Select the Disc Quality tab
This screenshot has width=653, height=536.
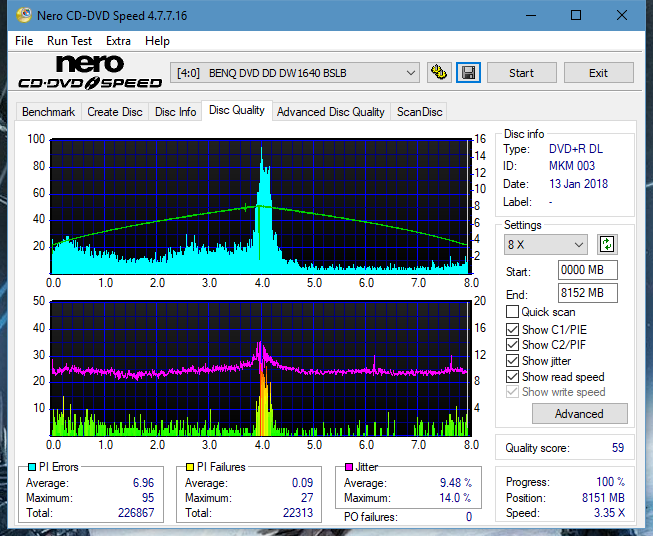(237, 110)
